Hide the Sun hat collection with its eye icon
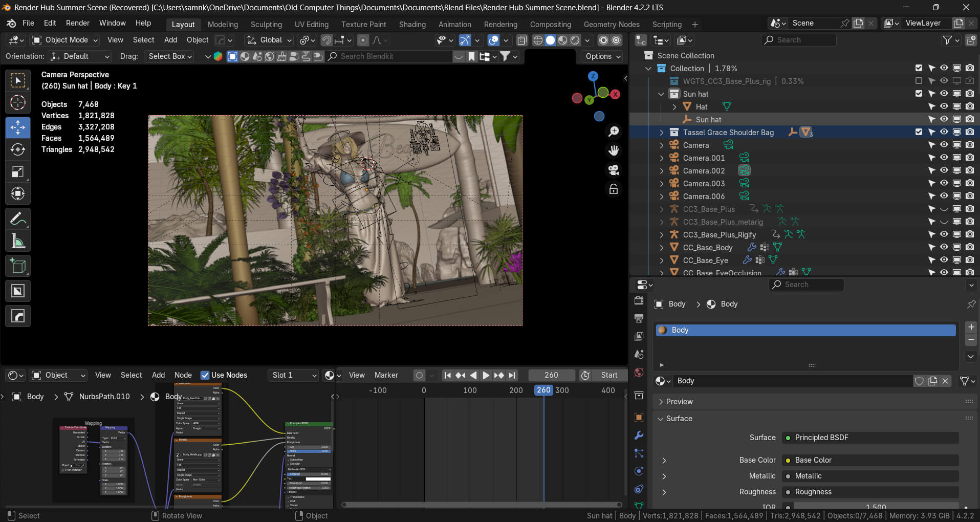This screenshot has width=980, height=522. [x=944, y=94]
